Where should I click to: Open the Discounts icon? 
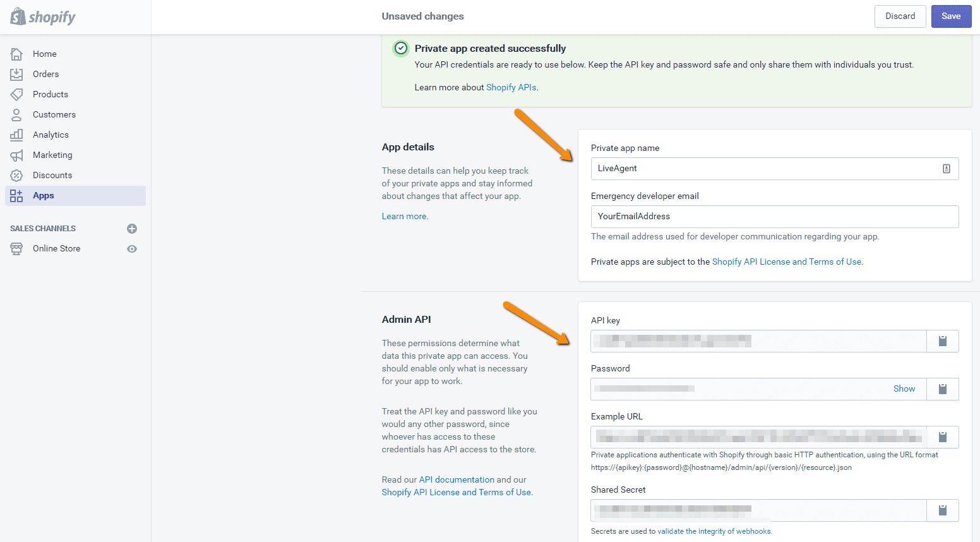pos(17,175)
